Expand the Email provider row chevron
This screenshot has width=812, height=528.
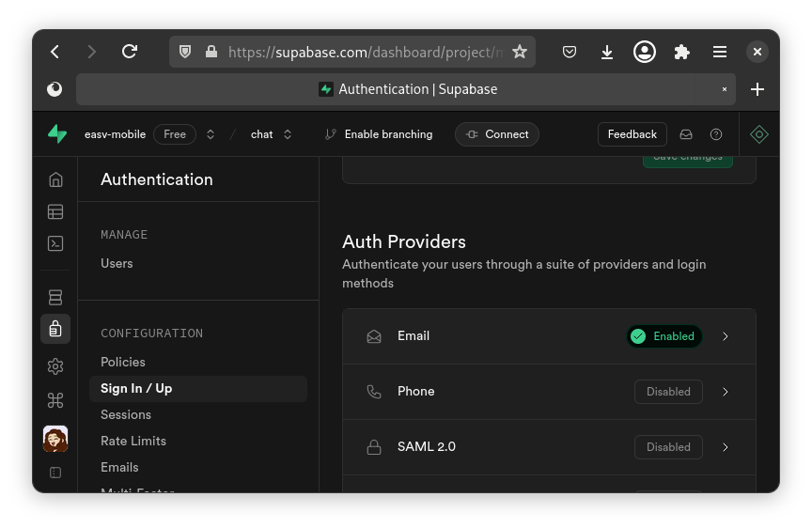click(x=725, y=336)
